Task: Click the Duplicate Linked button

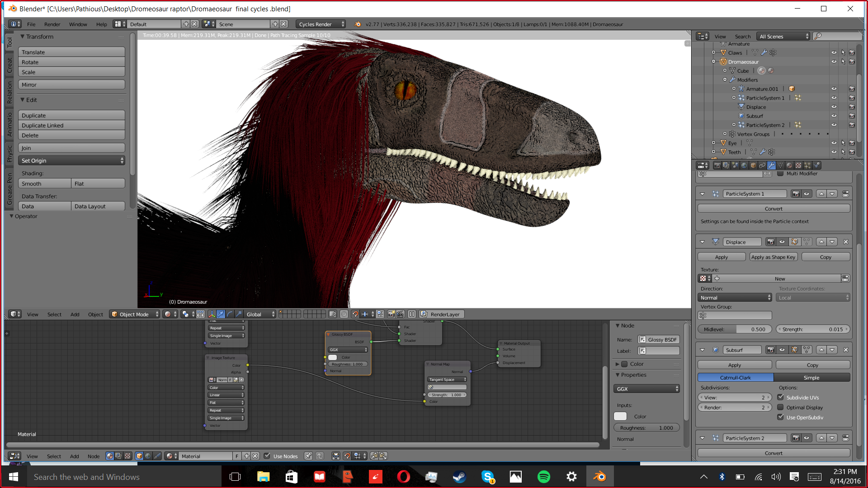Action: pyautogui.click(x=71, y=126)
